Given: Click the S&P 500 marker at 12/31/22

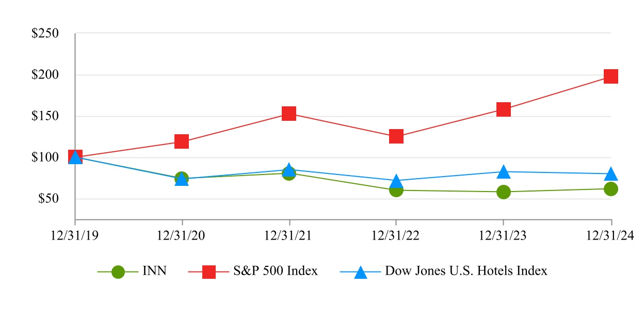Looking at the screenshot, I should coord(396,136).
